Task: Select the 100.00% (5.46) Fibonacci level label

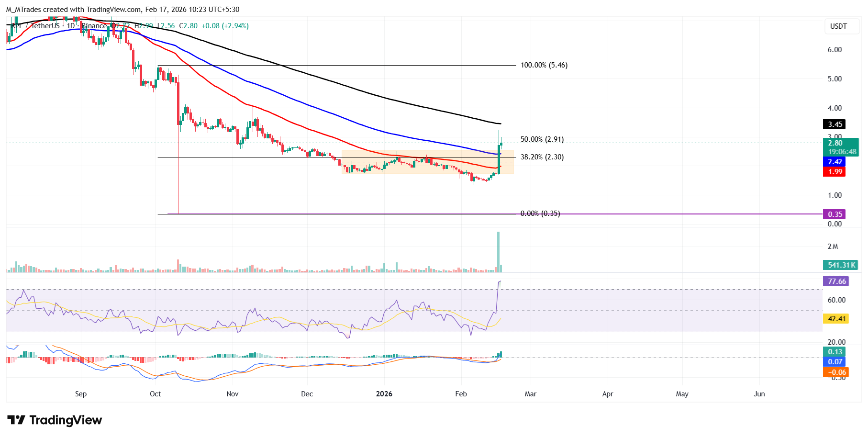Action: 544,65
